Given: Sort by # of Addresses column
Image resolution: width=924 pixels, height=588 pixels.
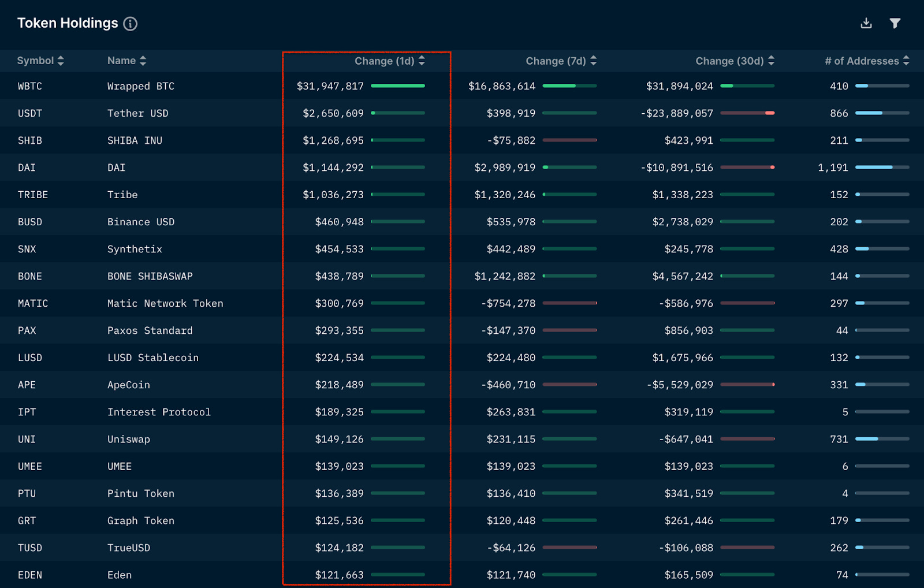Looking at the screenshot, I should click(867, 61).
